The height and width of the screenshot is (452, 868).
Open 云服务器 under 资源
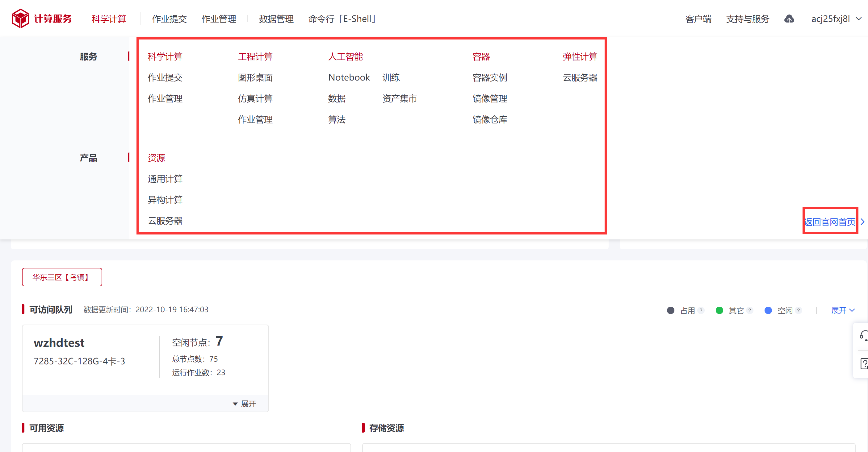165,221
